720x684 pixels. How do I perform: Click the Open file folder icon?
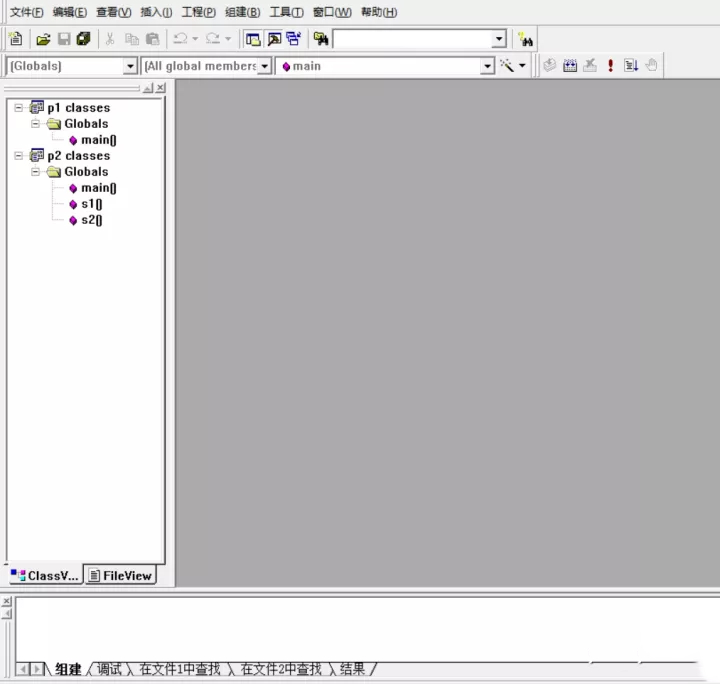pyautogui.click(x=43, y=39)
